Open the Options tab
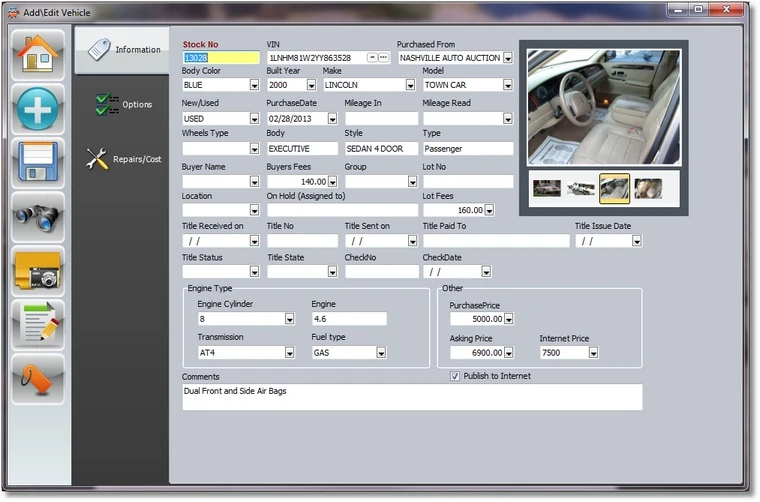The height and width of the screenshot is (502, 760). tap(122, 104)
